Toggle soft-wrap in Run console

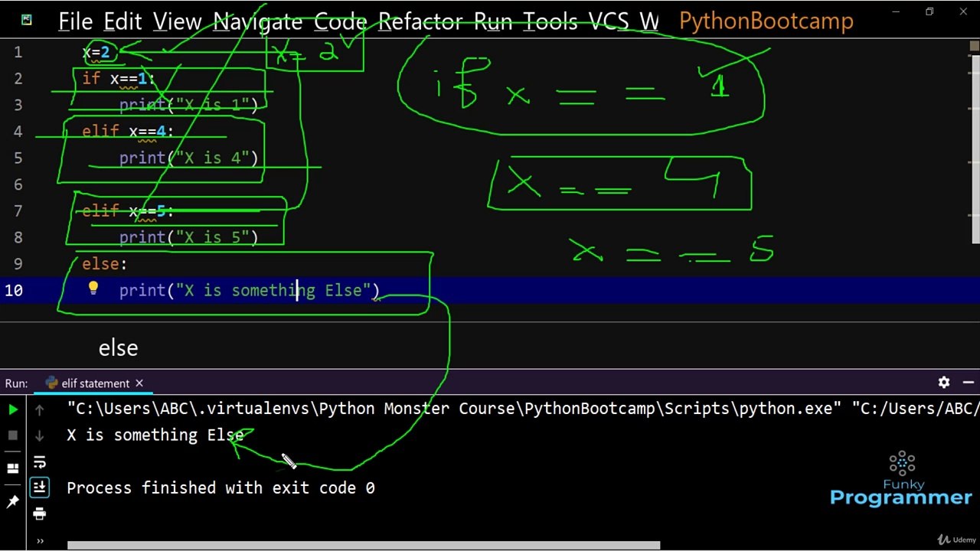[39, 461]
